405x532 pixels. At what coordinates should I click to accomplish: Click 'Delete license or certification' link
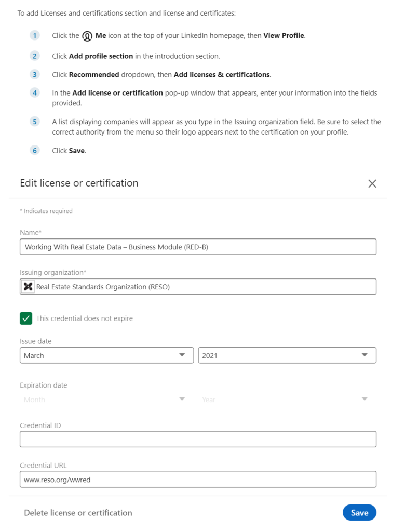[x=78, y=513]
